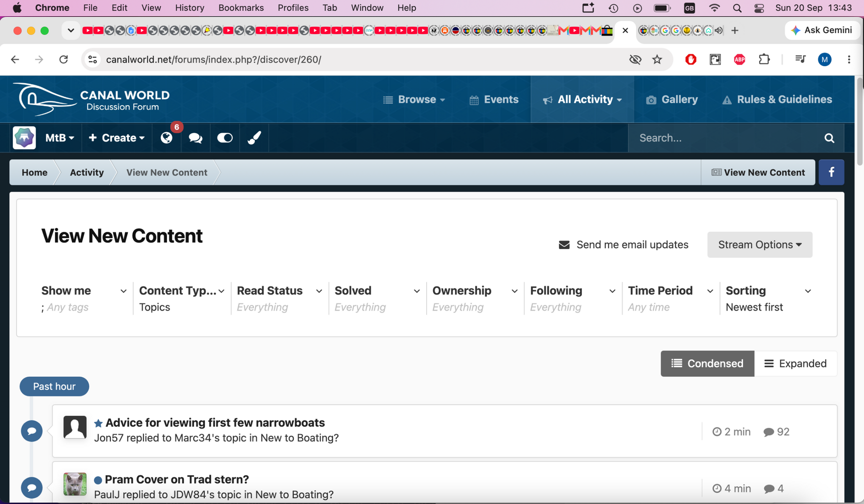Open the Stream Options dropdown
The height and width of the screenshot is (504, 864).
tap(760, 245)
